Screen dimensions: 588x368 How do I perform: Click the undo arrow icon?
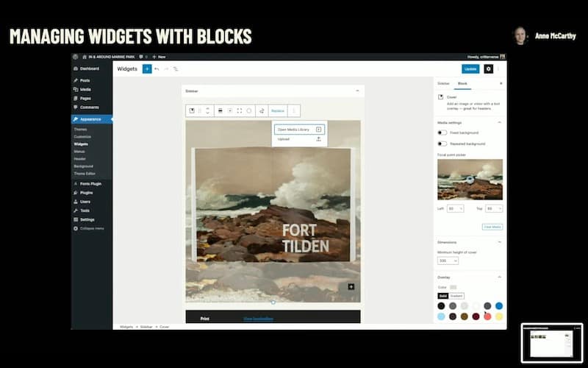[157, 68]
